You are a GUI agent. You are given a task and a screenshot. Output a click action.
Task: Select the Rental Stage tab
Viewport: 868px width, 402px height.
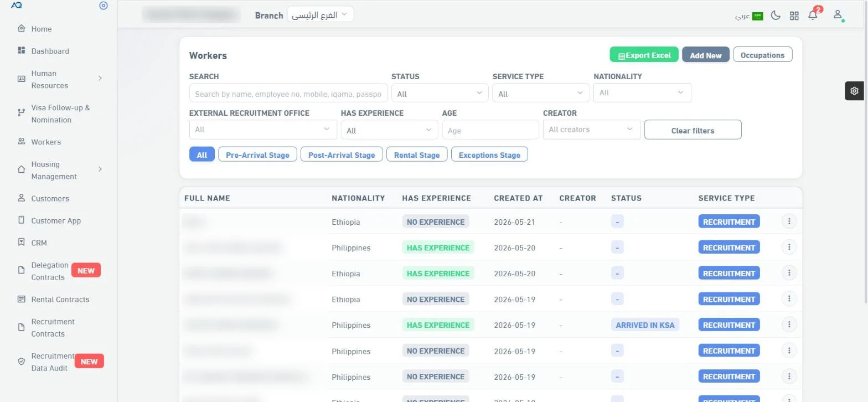[x=417, y=154]
